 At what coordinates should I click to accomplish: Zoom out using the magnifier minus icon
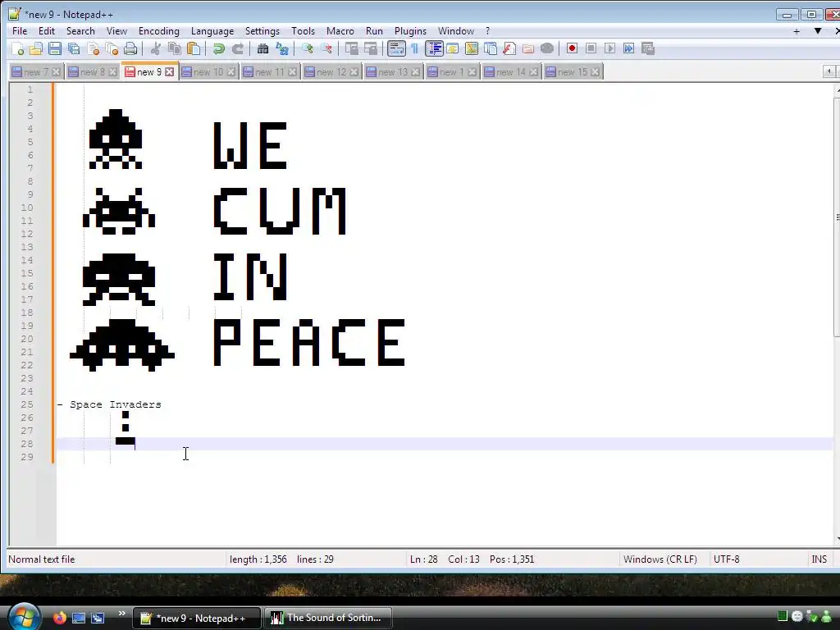coord(326,48)
